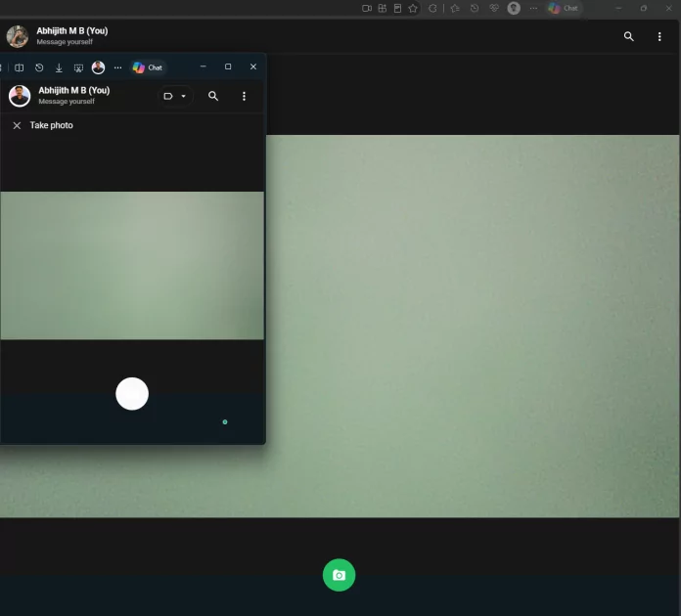The width and height of the screenshot is (681, 616).
Task: Open profile picture in back window chat header
Action: (x=18, y=36)
